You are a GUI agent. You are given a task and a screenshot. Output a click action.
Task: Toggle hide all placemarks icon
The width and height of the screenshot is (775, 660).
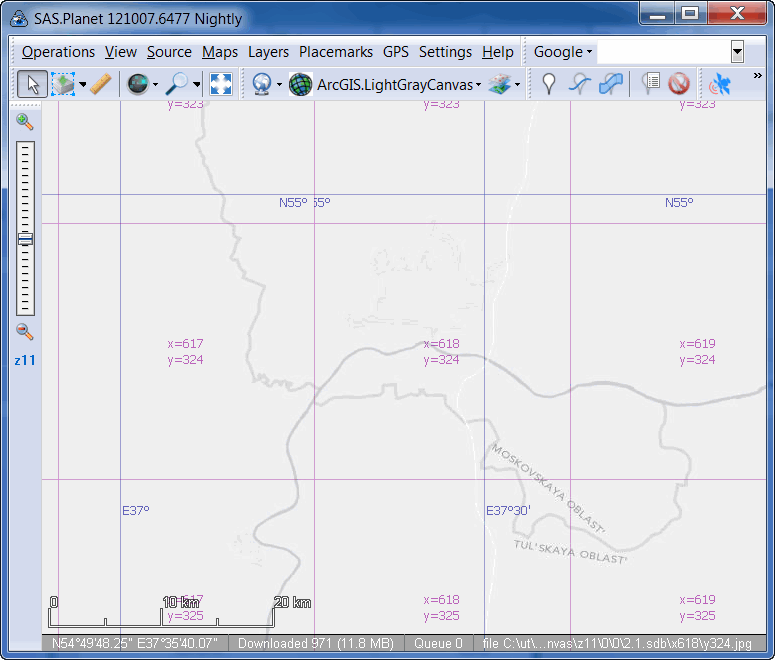pos(680,85)
